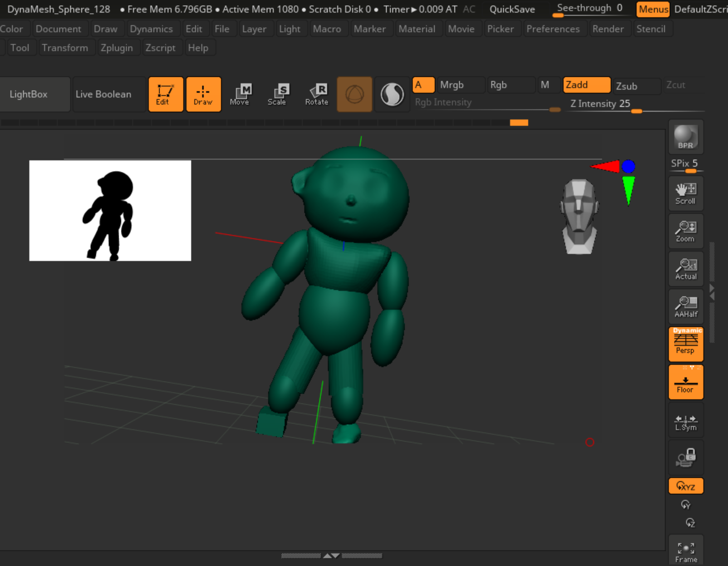Toggle the Gizmo 3D sphere icon
The image size is (728, 566).
(355, 94)
